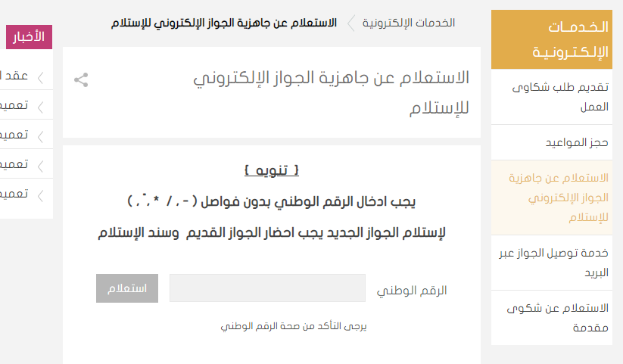
Task: Open the last تعميم news item link
Action: tap(17, 194)
